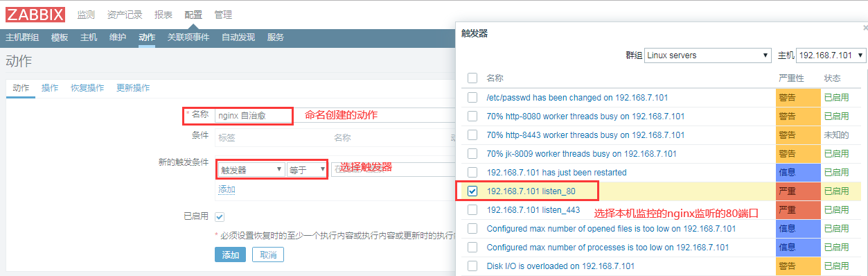This screenshot has width=868, height=276.
Task: Check the Disk I/O is overloaded trigger
Action: pyautogui.click(x=472, y=266)
